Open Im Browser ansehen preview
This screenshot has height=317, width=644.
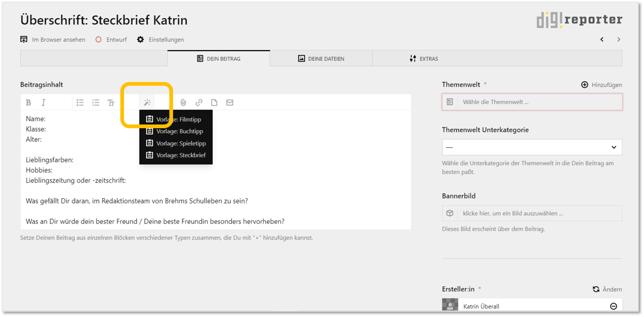(x=53, y=40)
